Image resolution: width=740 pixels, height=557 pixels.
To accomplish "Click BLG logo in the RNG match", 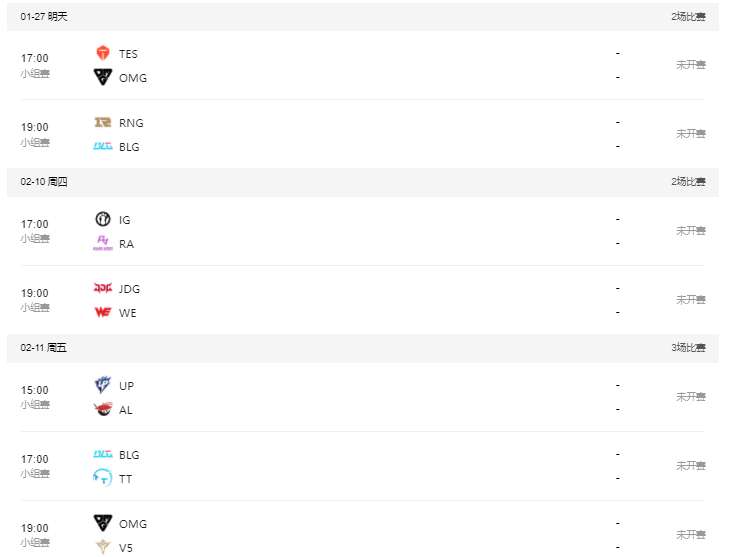I will [x=102, y=147].
